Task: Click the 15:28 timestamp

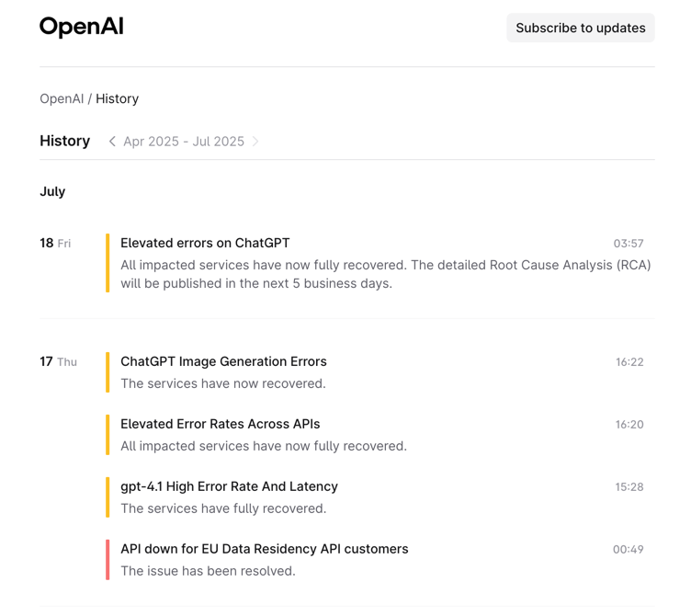Action: tap(629, 486)
